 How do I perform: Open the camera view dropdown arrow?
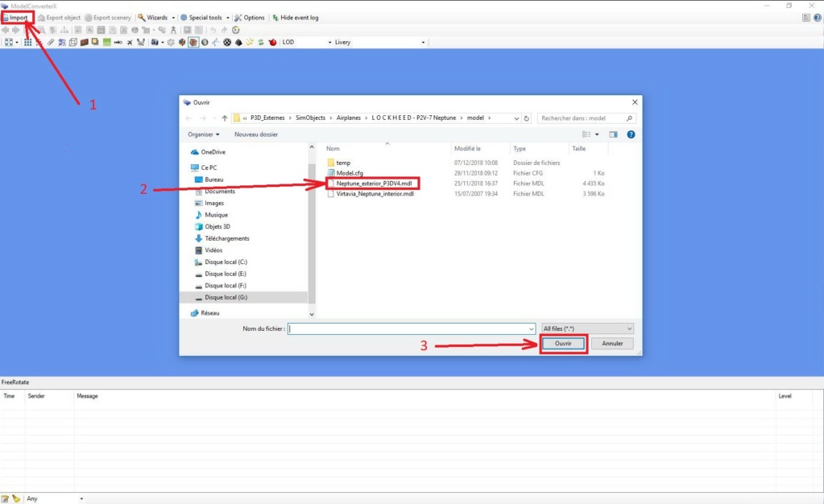(163, 42)
